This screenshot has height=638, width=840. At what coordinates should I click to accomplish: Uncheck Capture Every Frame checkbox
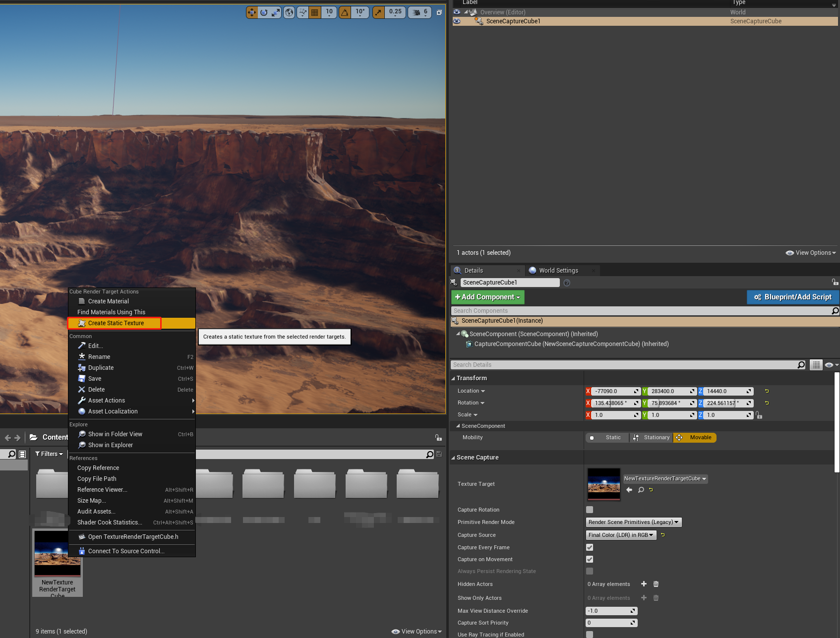(x=590, y=547)
